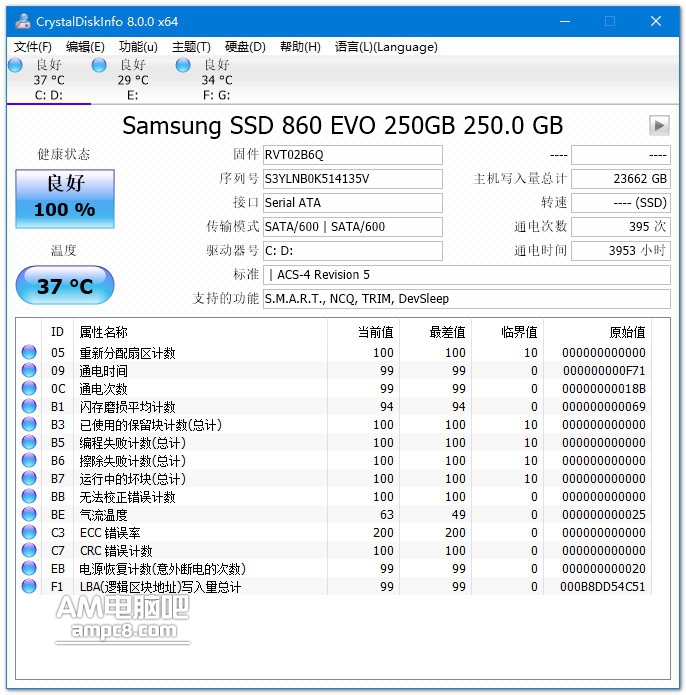The image size is (686, 695).
Task: Click the status icon for attribute B7
Action: 29,478
